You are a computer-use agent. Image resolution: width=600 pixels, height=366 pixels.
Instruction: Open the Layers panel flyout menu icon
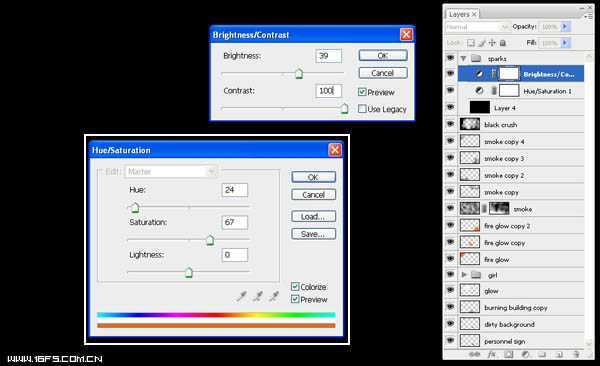pos(588,16)
